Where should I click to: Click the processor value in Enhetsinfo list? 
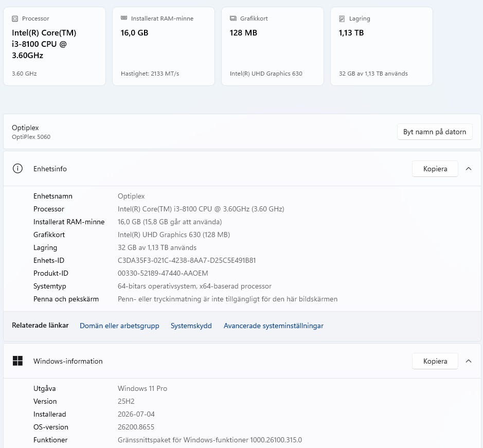point(201,209)
